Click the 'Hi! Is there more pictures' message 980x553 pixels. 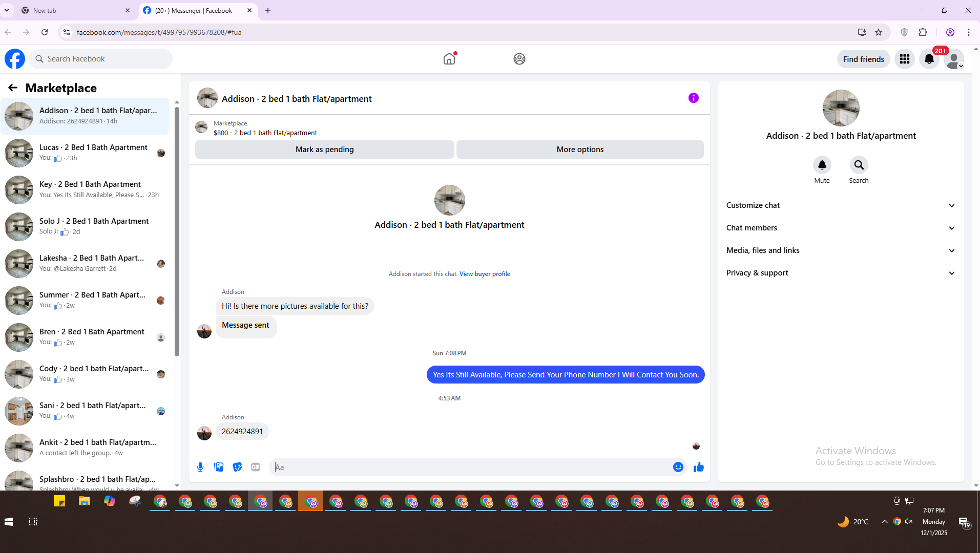click(x=295, y=306)
